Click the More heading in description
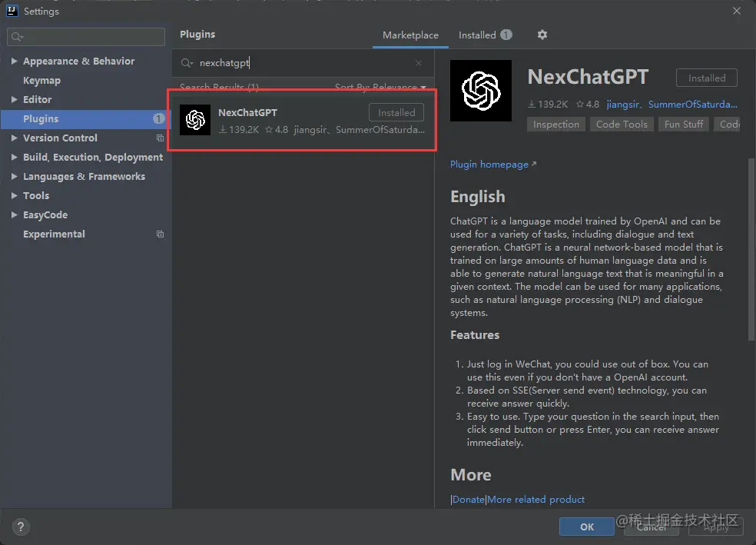 click(x=470, y=474)
